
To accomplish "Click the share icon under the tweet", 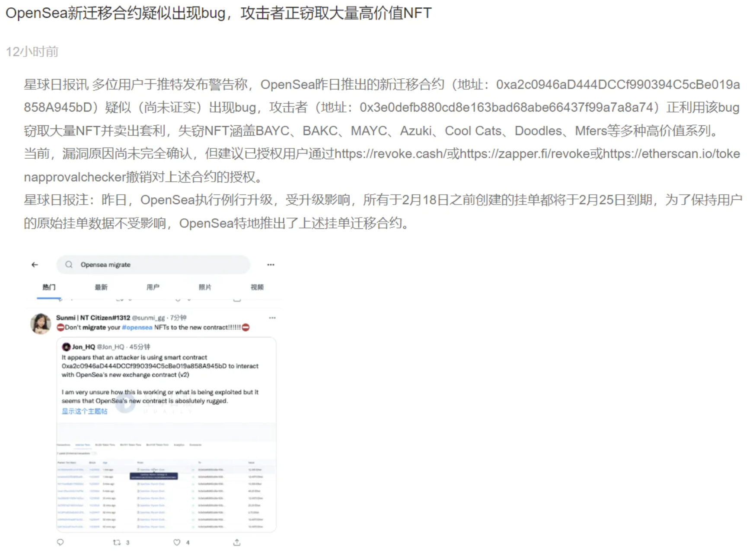I will tap(236, 542).
